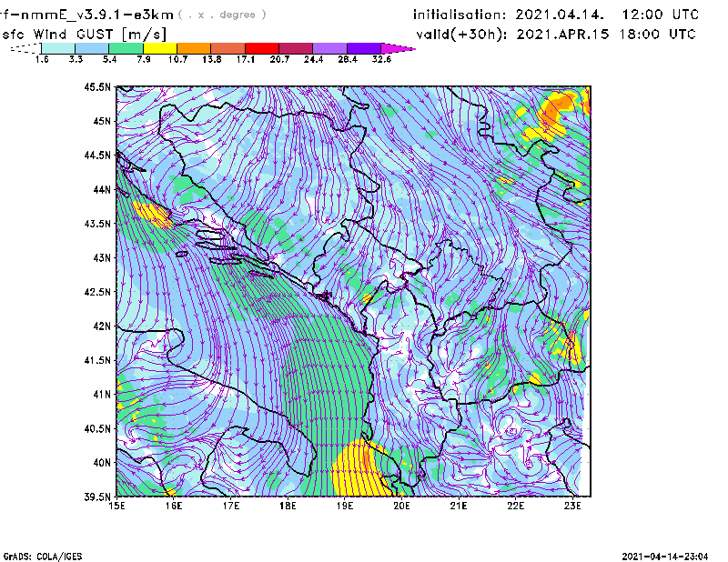Click the 'valid(+30h):' label

pos(462,35)
